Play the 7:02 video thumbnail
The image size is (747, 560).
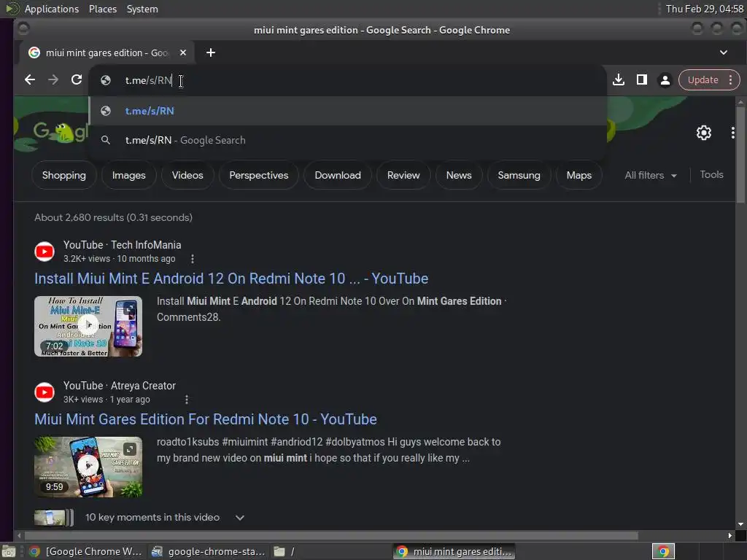pyautogui.click(x=88, y=326)
